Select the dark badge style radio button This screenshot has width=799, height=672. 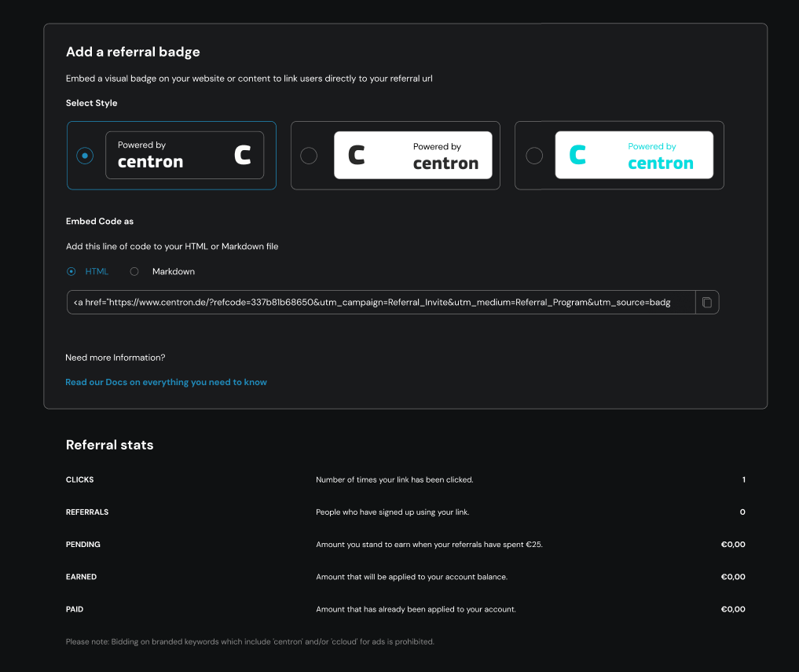pos(85,156)
